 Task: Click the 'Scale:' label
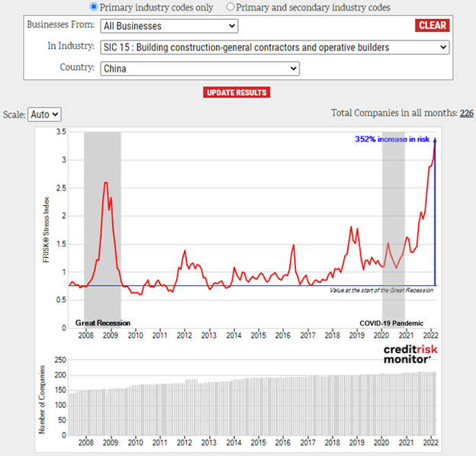click(x=14, y=114)
